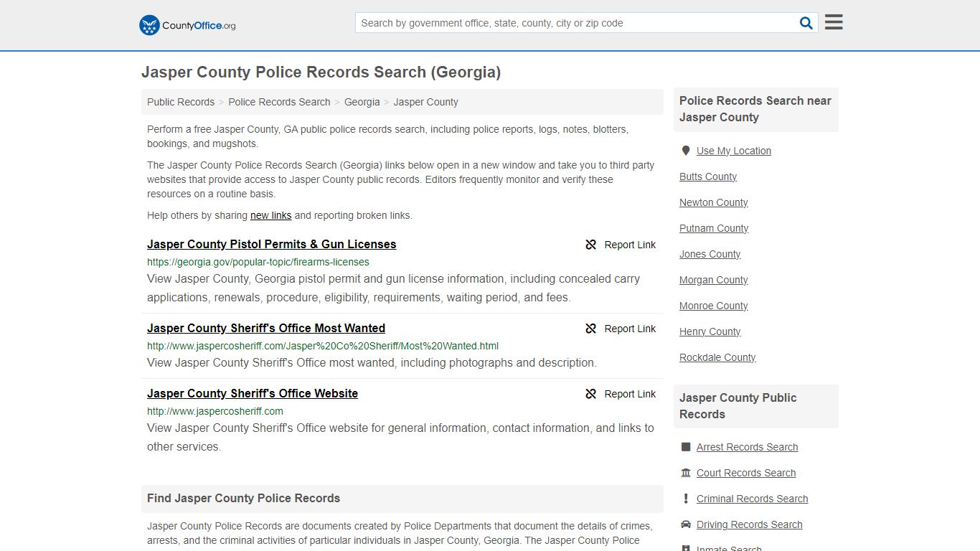Screen dimensions: 980x551
Task: Select Georgia breadcrumb
Action: pyautogui.click(x=362, y=102)
